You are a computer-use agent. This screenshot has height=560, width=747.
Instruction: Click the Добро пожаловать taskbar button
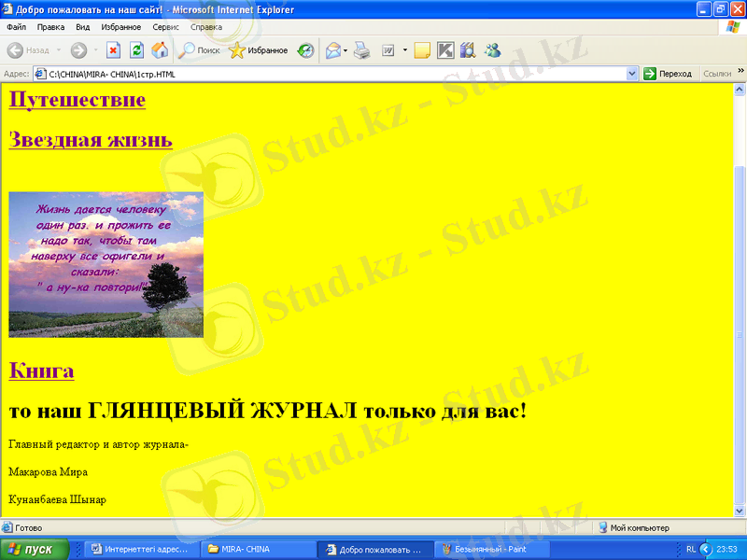click(374, 549)
